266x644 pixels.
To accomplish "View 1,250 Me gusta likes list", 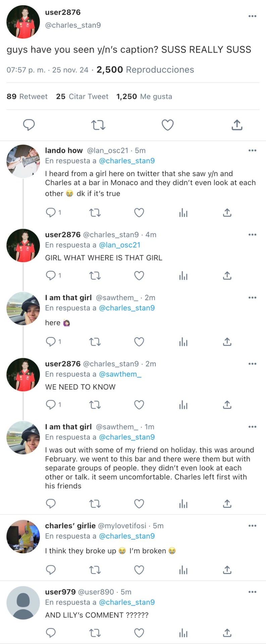I will pos(144,97).
